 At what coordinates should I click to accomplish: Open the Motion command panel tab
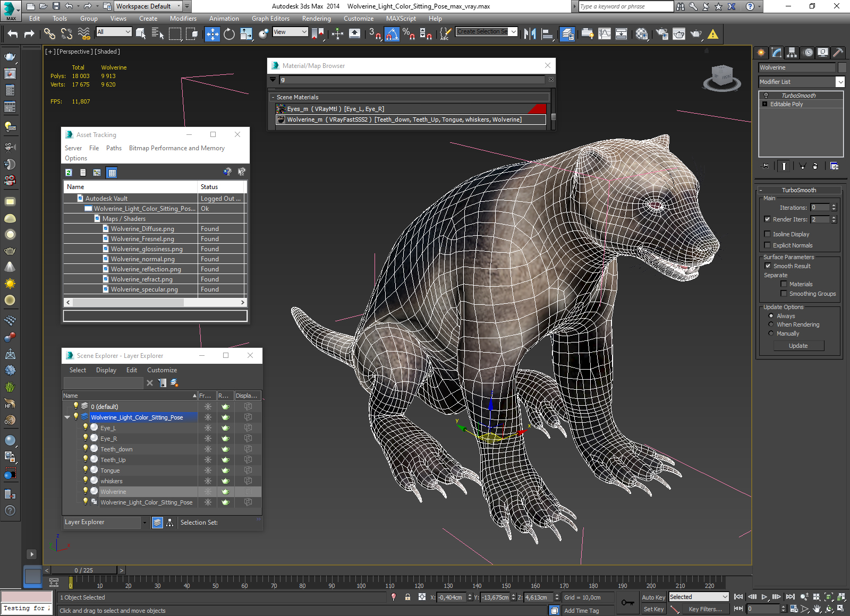[807, 52]
